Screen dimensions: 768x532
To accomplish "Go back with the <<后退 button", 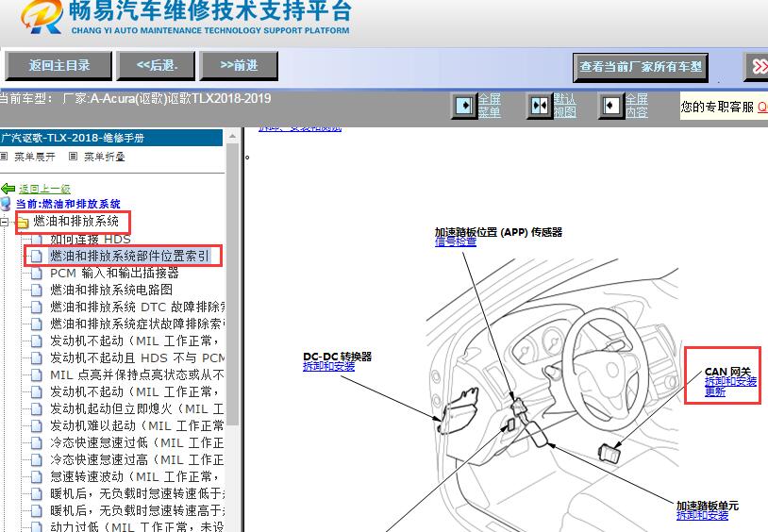I will click(156, 66).
